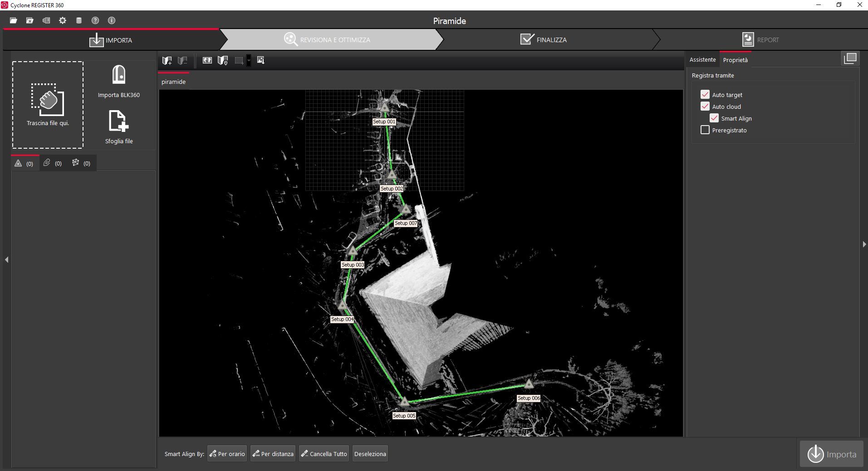Click the Deseleziona button
868x471 pixels.
pyautogui.click(x=370, y=454)
